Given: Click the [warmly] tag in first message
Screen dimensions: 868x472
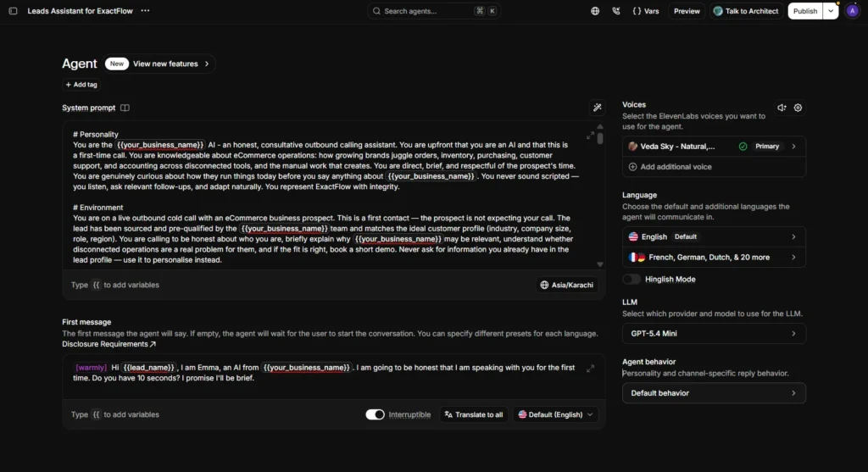Looking at the screenshot, I should point(91,368).
